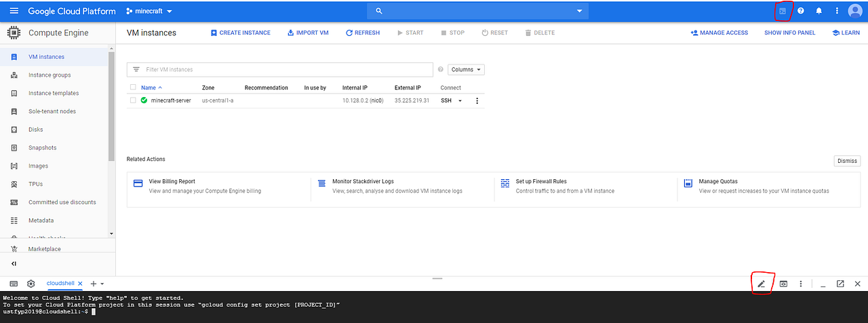868x323 pixels.
Task: Click the external IP 35.225.219.31
Action: (412, 100)
